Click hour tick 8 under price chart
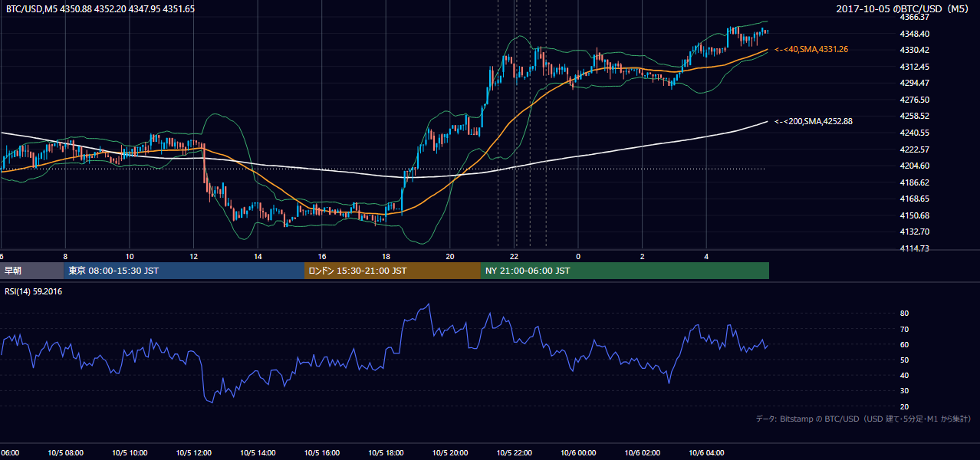The image size is (980, 460). [65, 256]
